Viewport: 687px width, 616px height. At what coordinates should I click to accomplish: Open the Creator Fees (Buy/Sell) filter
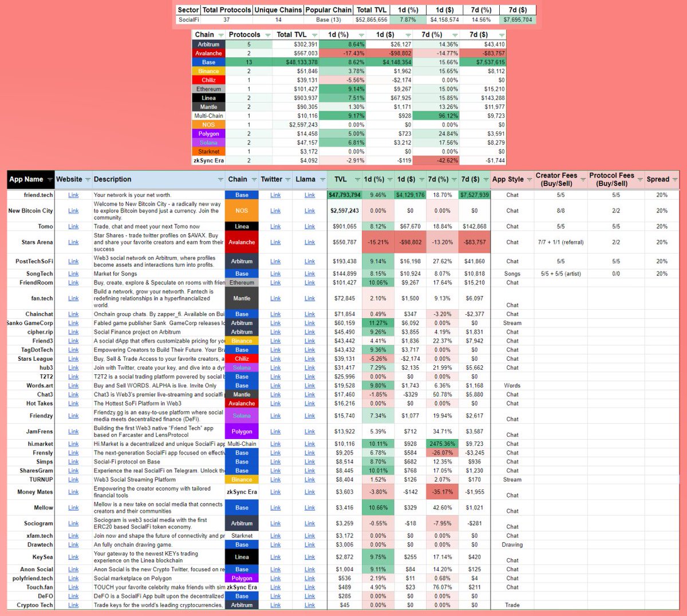tap(583, 179)
